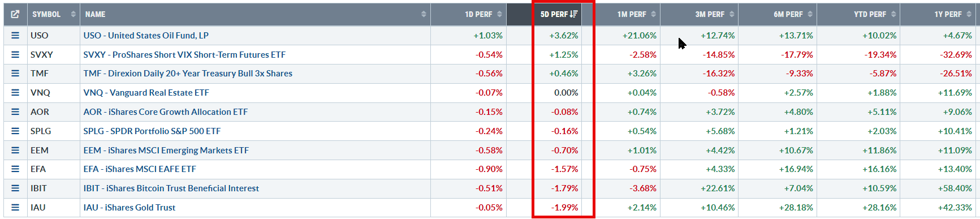Click the SPLG symbol cell
Image resolution: width=980 pixels, height=219 pixels.
coord(41,131)
